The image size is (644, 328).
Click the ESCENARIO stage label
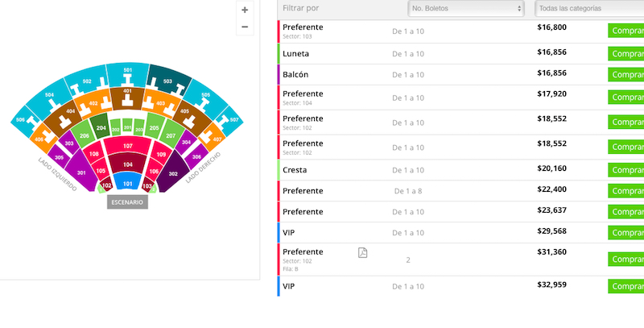click(x=127, y=202)
